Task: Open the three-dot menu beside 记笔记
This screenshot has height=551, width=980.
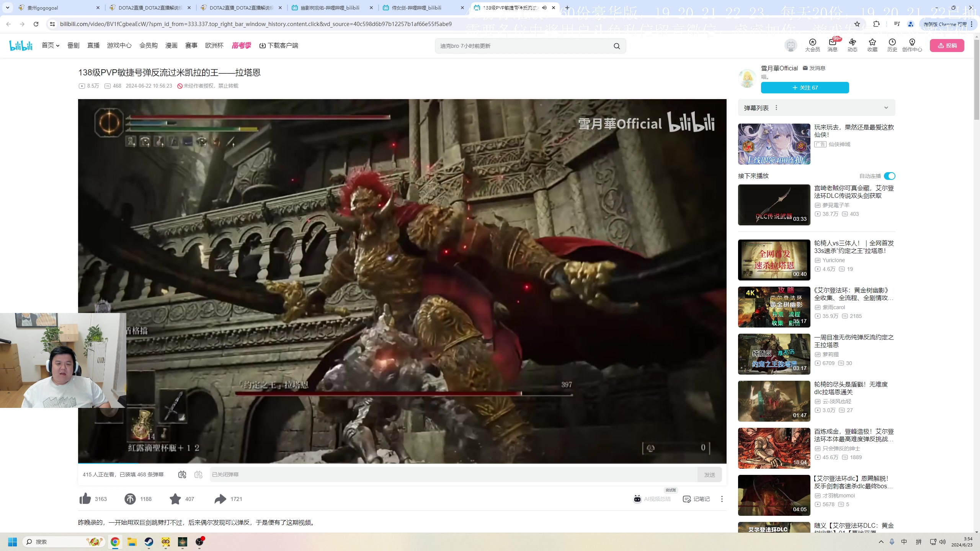Action: click(722, 499)
